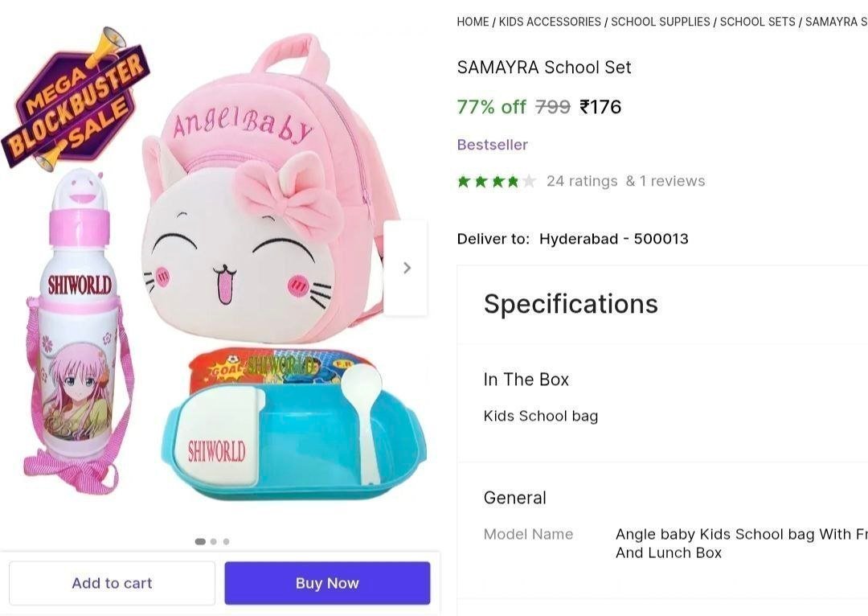Click the SAMAYRA School Set product title
This screenshot has height=616, width=868.
[544, 68]
